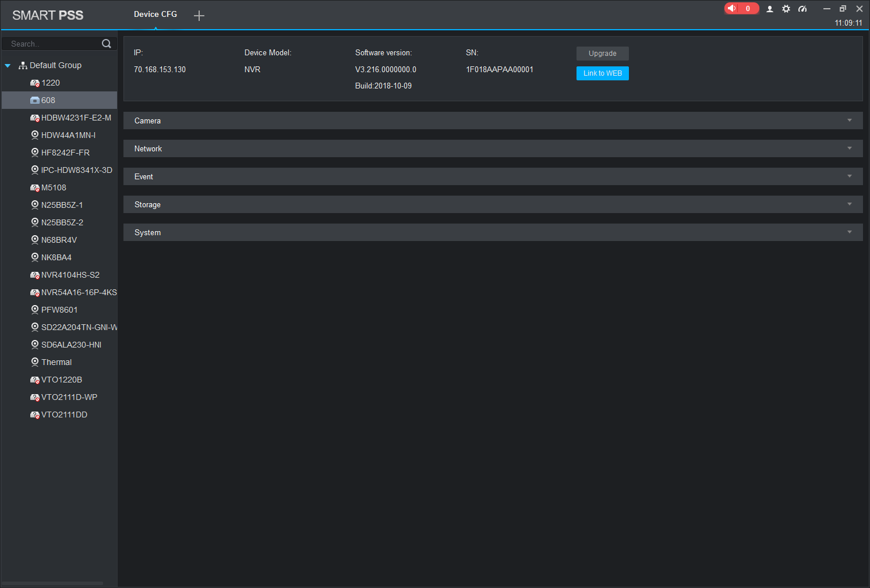This screenshot has width=870, height=588.
Task: Expand the Camera section
Action: coord(850,121)
